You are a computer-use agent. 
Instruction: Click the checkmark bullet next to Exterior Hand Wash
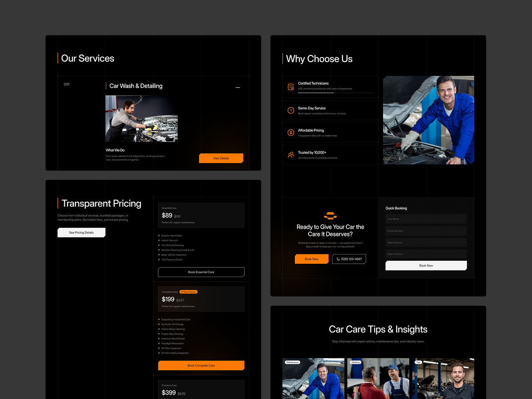(x=158, y=235)
